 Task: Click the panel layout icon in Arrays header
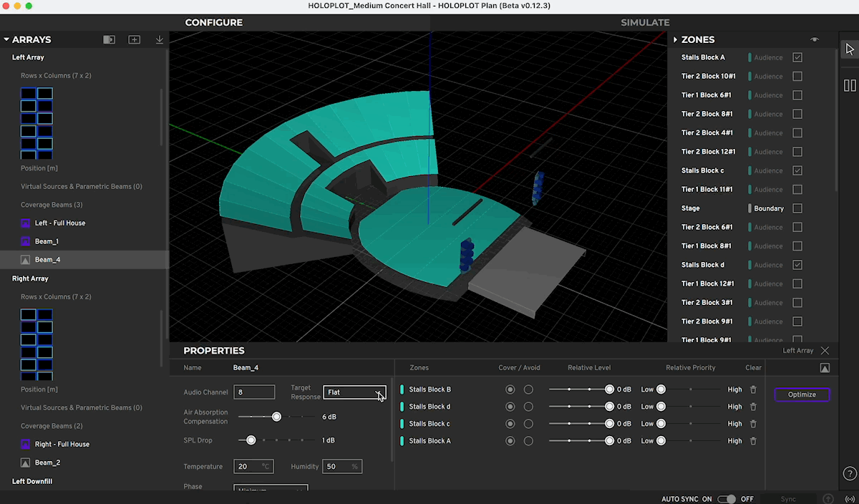(x=109, y=40)
